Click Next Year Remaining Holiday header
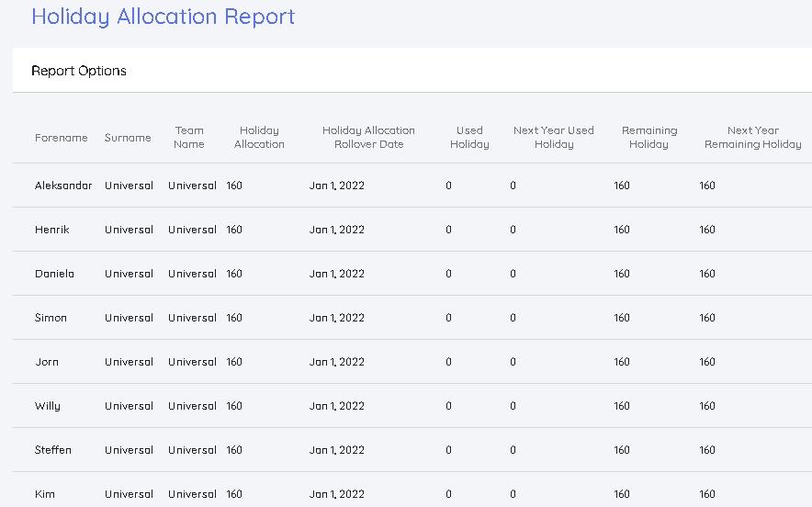The width and height of the screenshot is (812, 507). pyautogui.click(x=752, y=138)
